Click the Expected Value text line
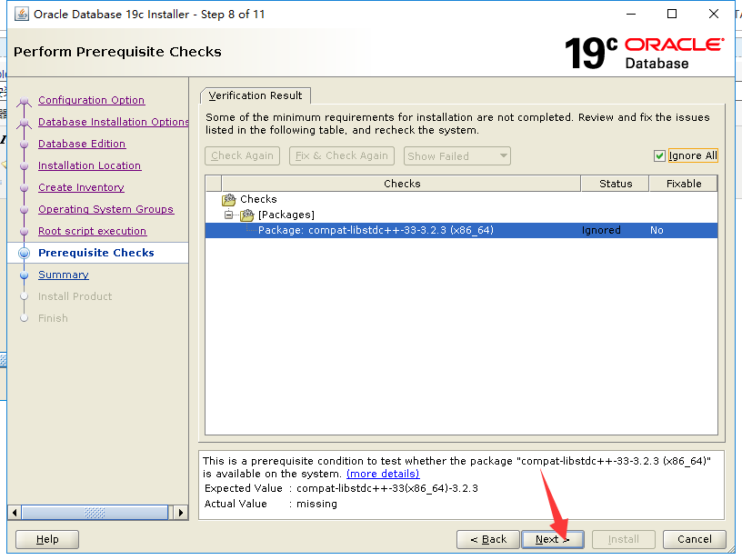Image resolution: width=742 pixels, height=560 pixels. pos(341,488)
